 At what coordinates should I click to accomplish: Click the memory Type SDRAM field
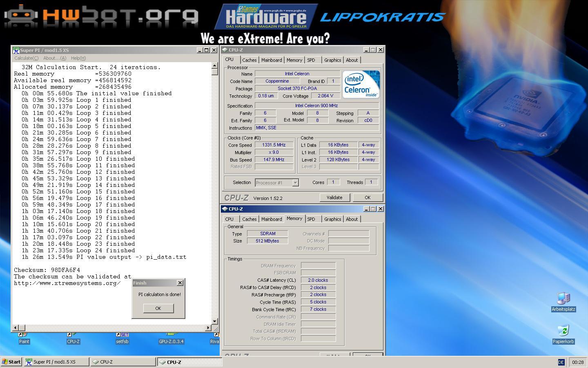coord(267,233)
